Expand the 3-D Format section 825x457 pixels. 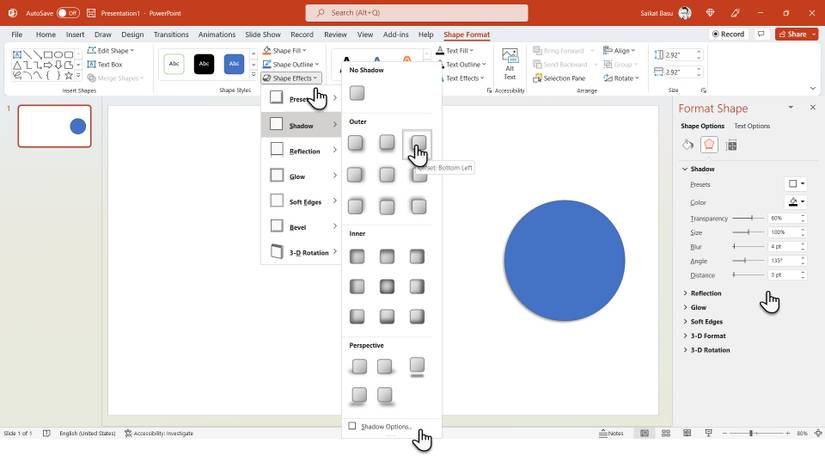click(x=705, y=336)
